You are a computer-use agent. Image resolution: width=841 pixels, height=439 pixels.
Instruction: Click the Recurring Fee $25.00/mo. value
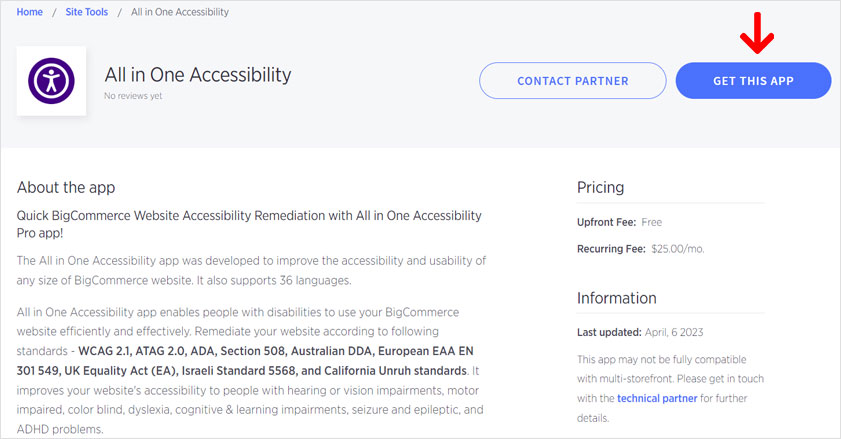[677, 249]
